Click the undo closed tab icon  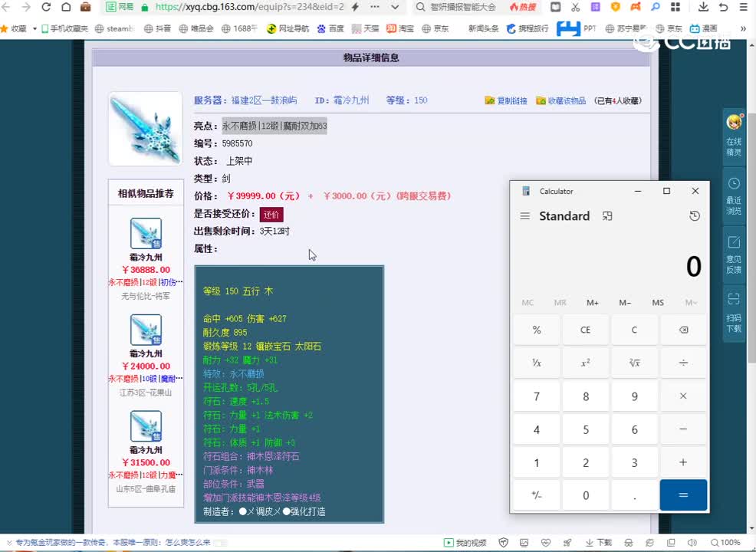click(723, 7)
